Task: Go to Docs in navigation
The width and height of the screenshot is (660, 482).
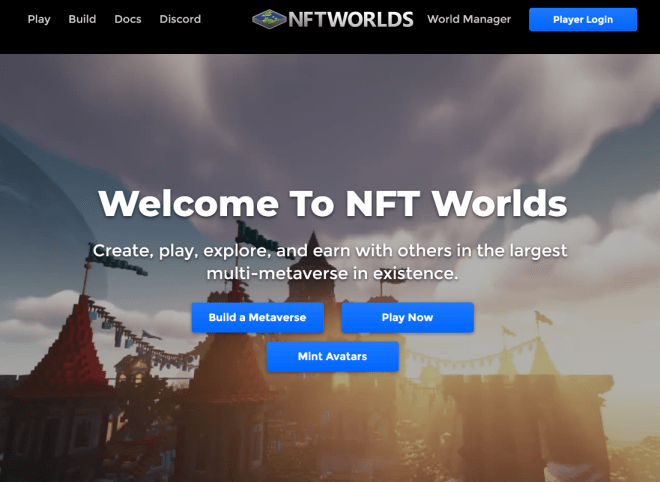Action: [128, 19]
